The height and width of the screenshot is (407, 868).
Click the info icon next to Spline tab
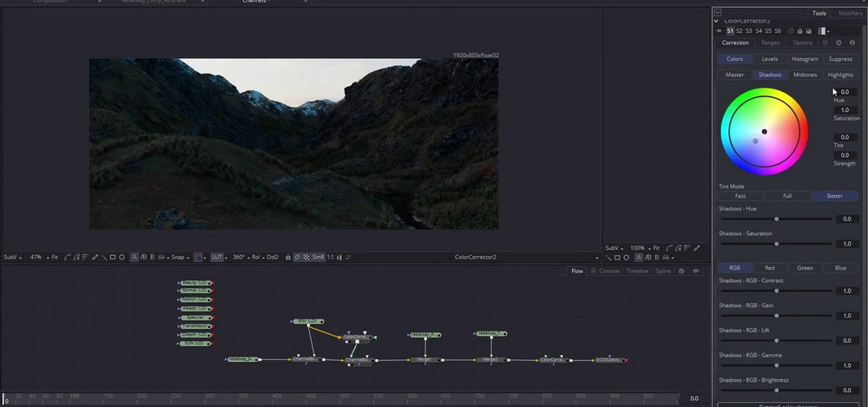pos(681,272)
